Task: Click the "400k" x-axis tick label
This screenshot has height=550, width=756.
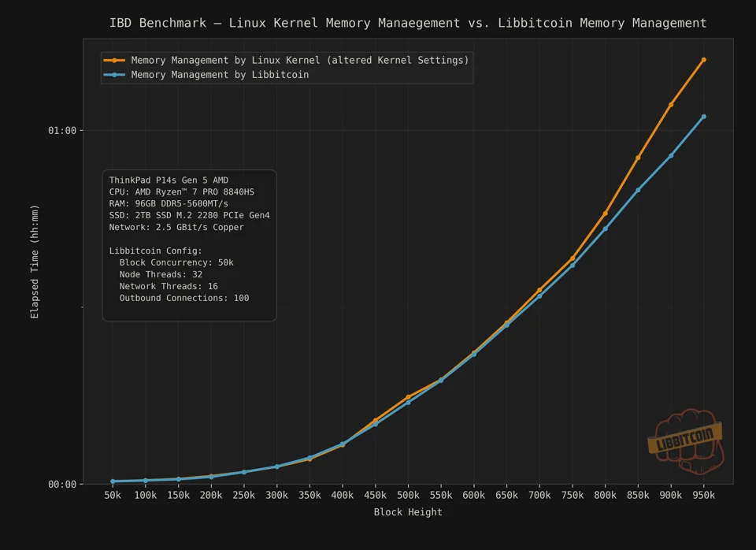Action: point(343,495)
